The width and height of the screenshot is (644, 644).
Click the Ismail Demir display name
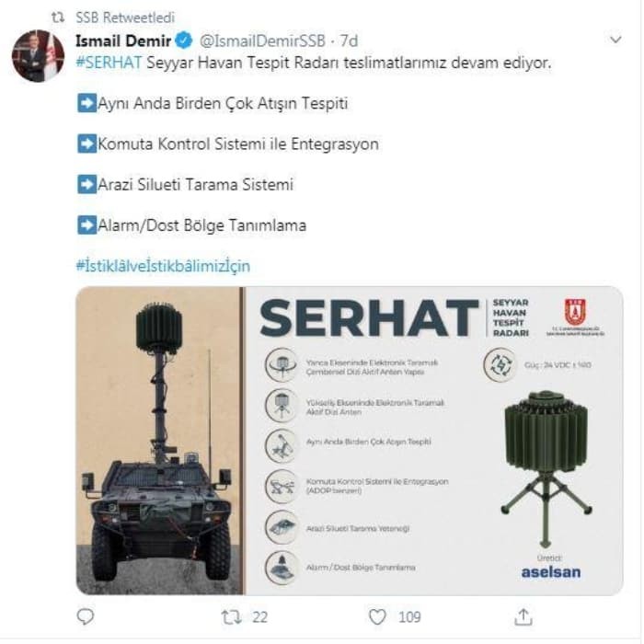click(123, 40)
